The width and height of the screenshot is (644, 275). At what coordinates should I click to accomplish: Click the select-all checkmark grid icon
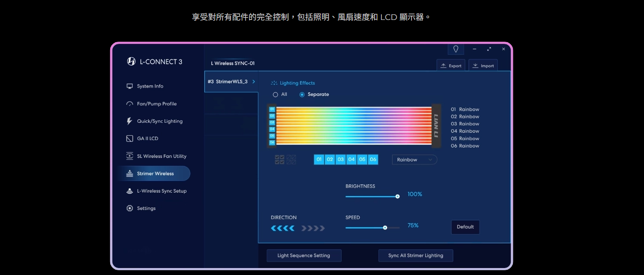pyautogui.click(x=279, y=160)
